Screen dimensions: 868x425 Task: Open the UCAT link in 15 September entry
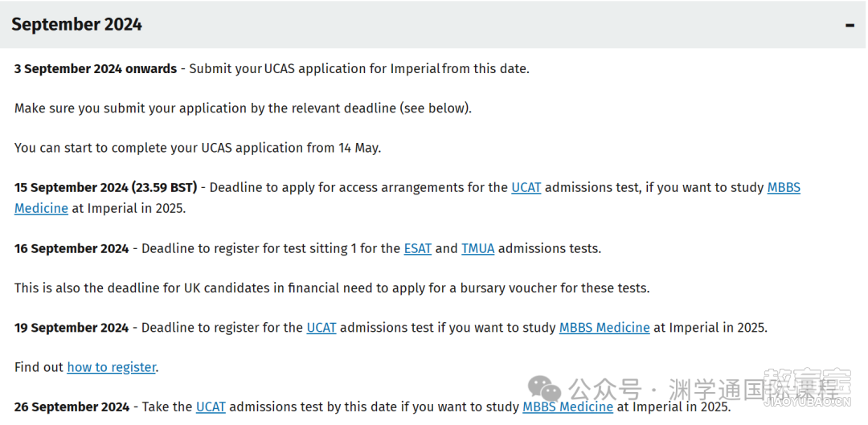(x=526, y=188)
